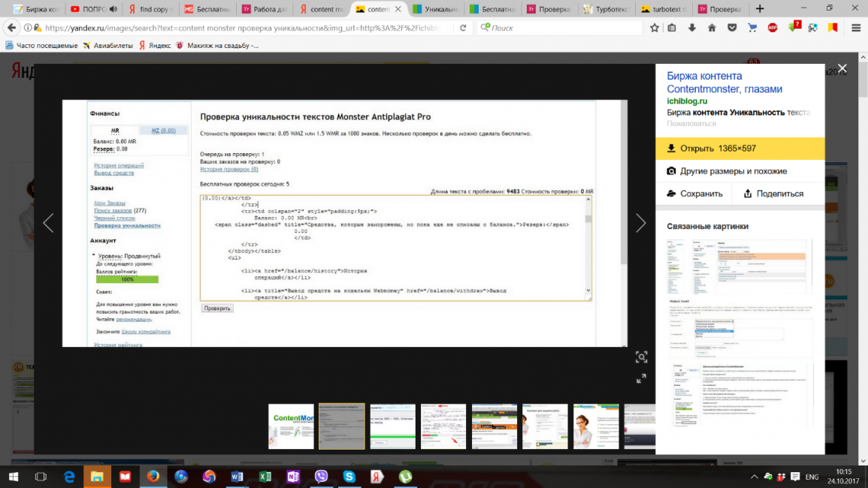
Task: Switch the ENG input language
Action: 812,477
